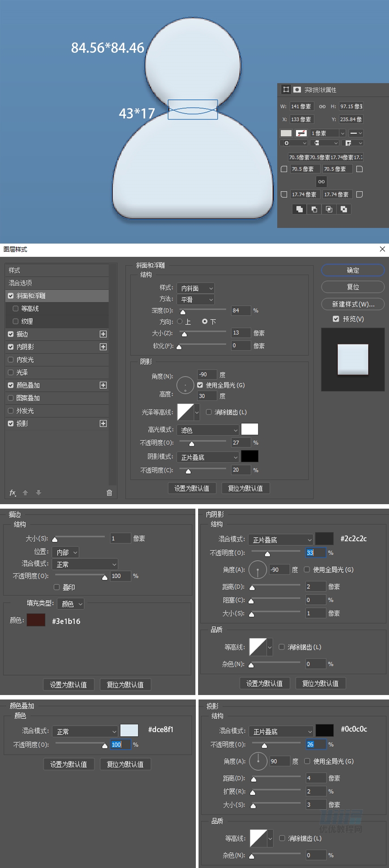Enable the 图案叠加 effect checkbox
This screenshot has height=868, width=389.
pos(11,398)
